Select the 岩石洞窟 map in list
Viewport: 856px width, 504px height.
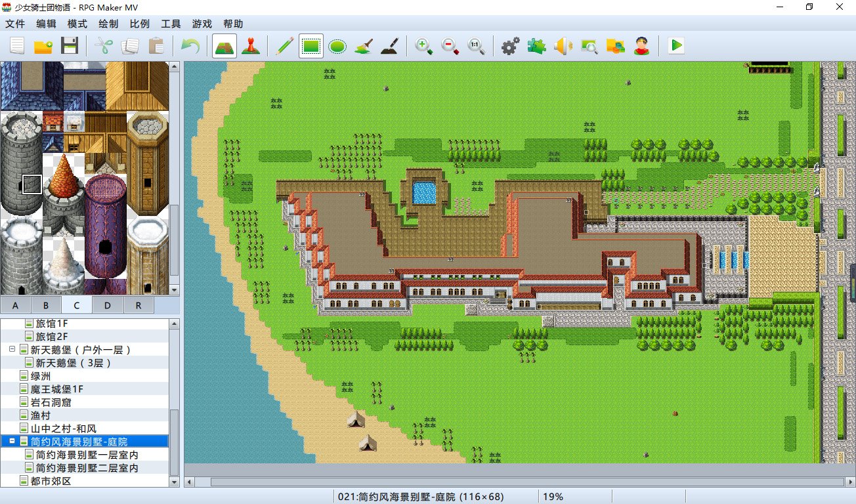tap(51, 402)
